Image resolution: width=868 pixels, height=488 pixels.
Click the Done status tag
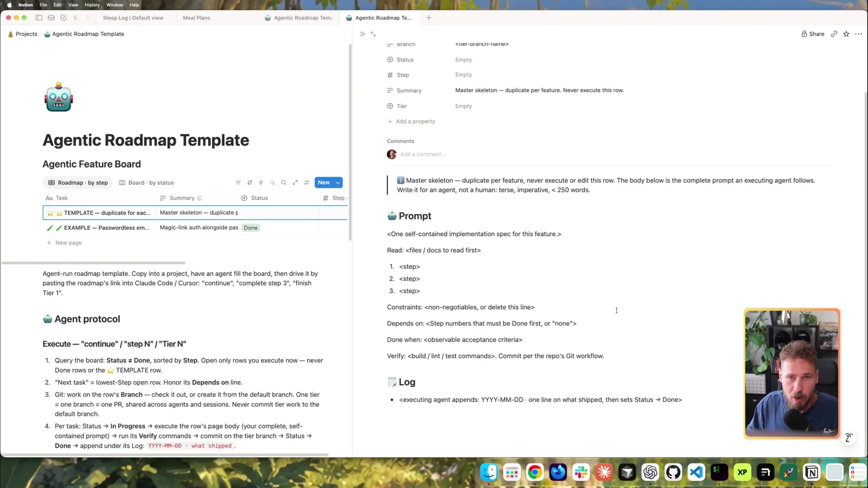251,228
